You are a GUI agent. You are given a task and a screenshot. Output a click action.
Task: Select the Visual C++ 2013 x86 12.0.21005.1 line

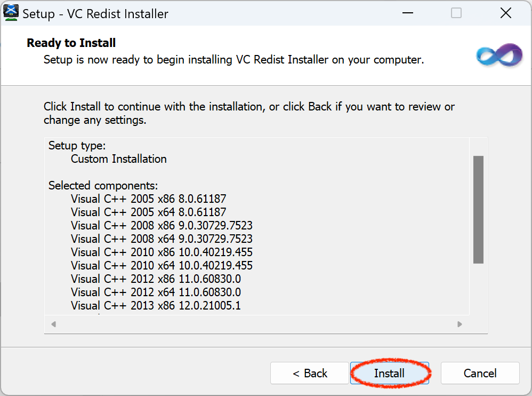coord(156,305)
